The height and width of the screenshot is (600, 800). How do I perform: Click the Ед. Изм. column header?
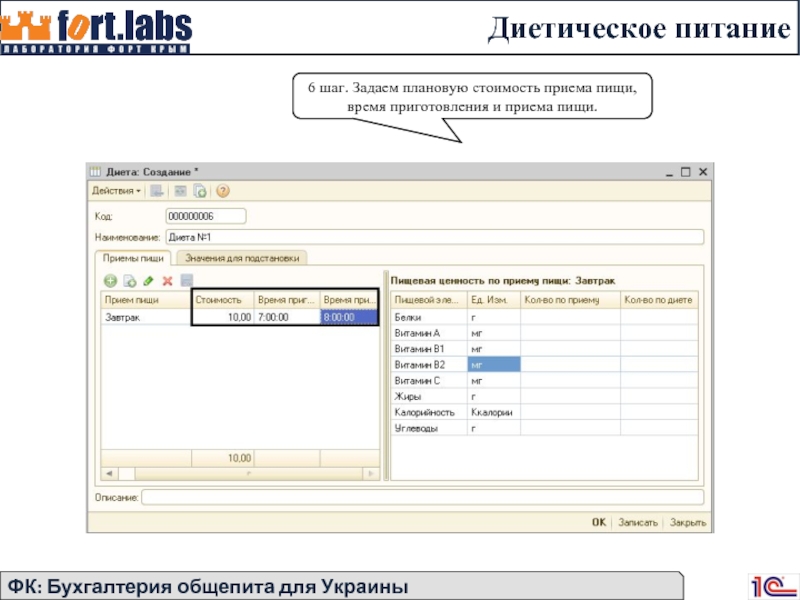[493, 300]
